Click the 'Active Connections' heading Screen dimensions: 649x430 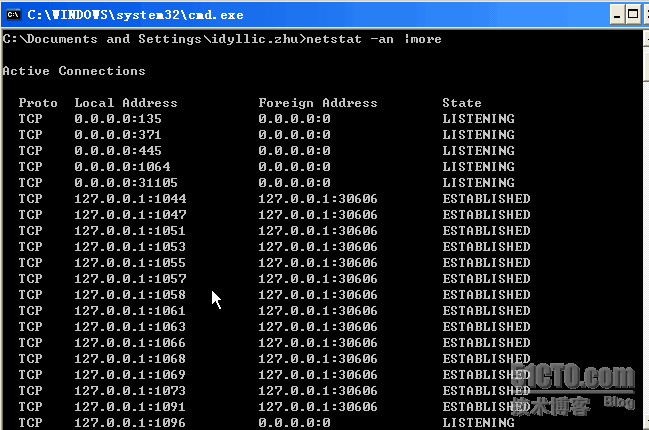[x=74, y=71]
